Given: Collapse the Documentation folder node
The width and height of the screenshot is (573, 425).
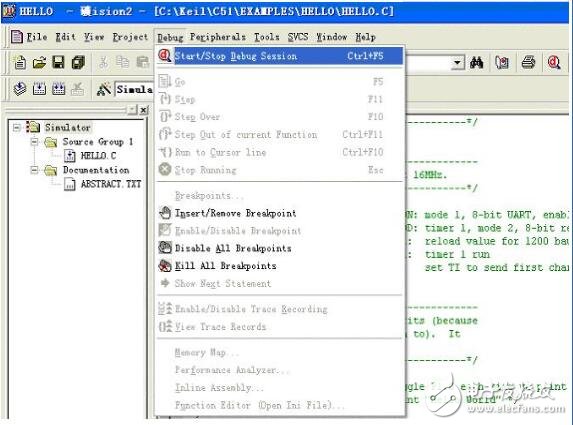Looking at the screenshot, I should 34,170.
